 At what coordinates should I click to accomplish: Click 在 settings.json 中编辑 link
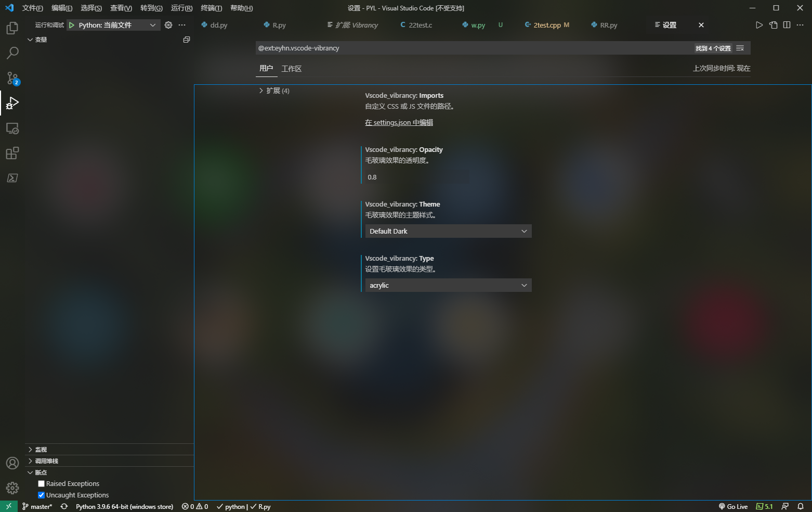[x=399, y=123]
